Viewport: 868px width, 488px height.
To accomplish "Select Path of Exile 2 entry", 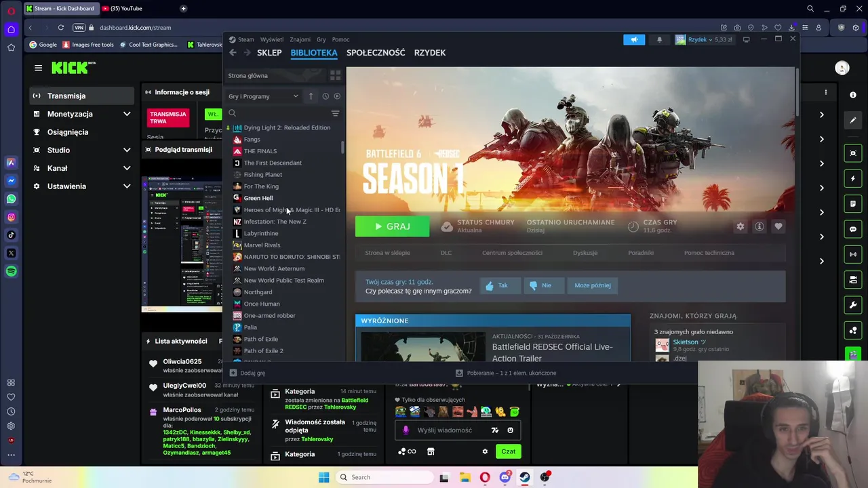I will pyautogui.click(x=263, y=350).
